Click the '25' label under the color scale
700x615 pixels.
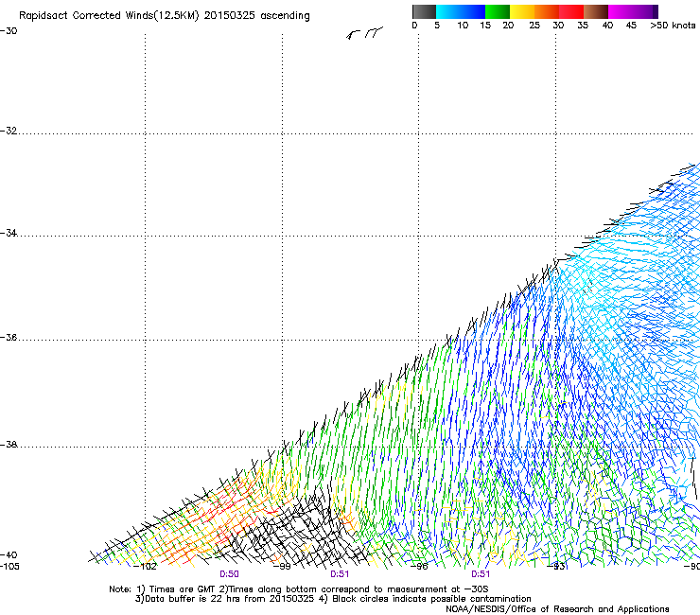click(x=534, y=26)
